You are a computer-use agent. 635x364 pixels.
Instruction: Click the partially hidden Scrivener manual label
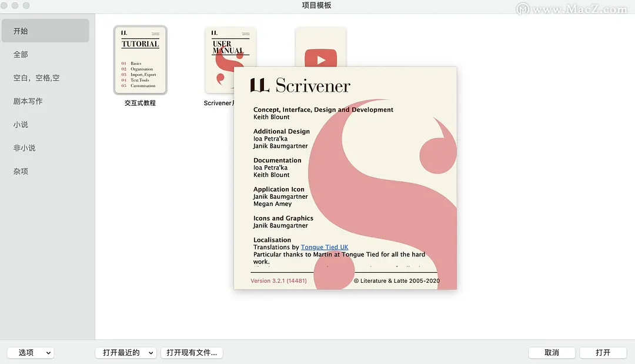(219, 103)
